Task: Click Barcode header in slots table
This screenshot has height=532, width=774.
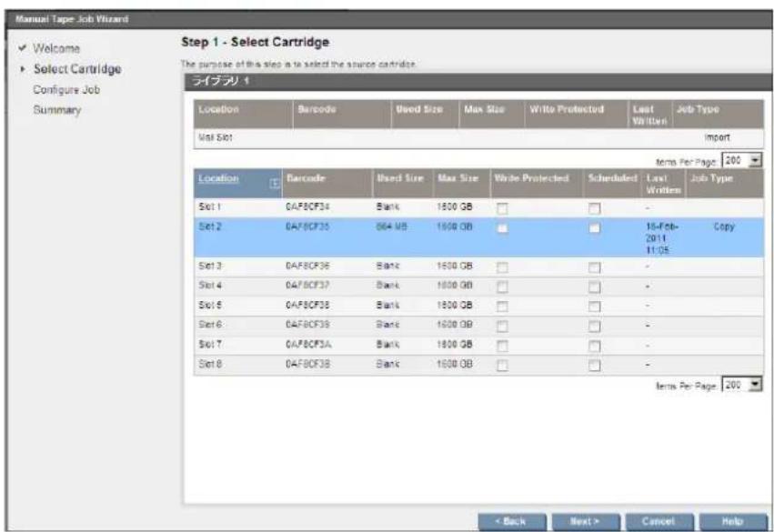Action: tap(306, 178)
